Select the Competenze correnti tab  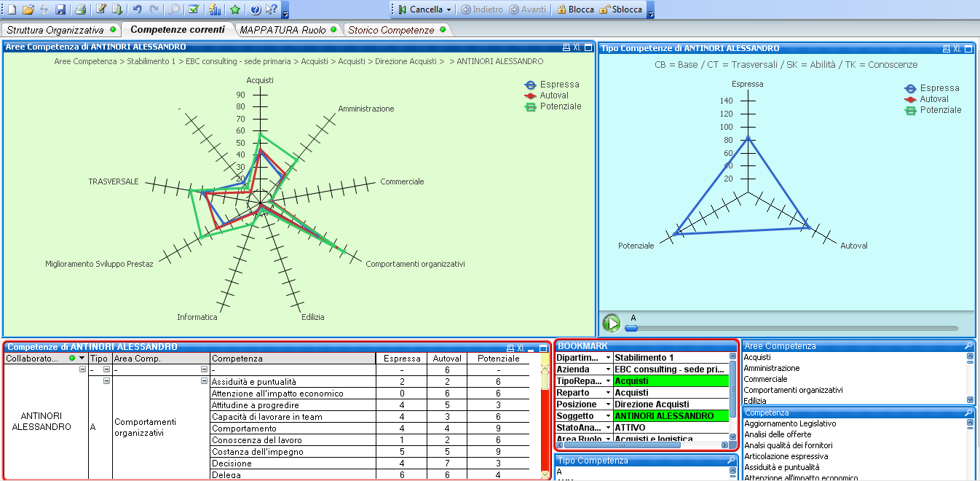178,30
